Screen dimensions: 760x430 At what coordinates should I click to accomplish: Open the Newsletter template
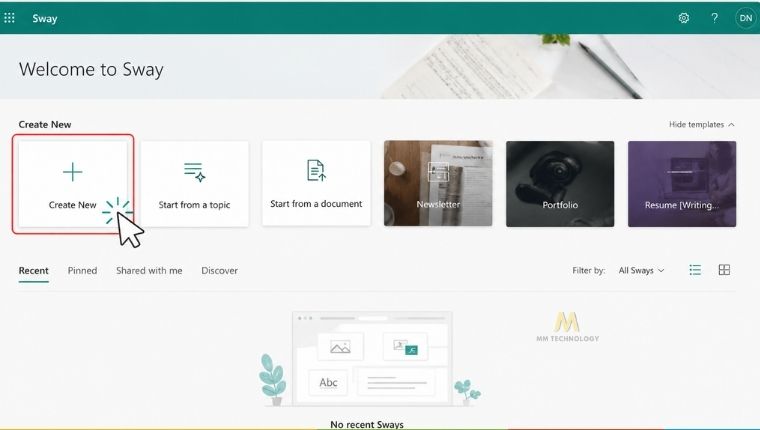[438, 184]
